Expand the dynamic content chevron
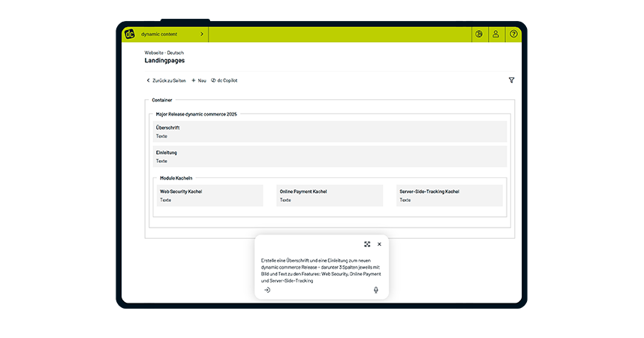 (x=202, y=34)
